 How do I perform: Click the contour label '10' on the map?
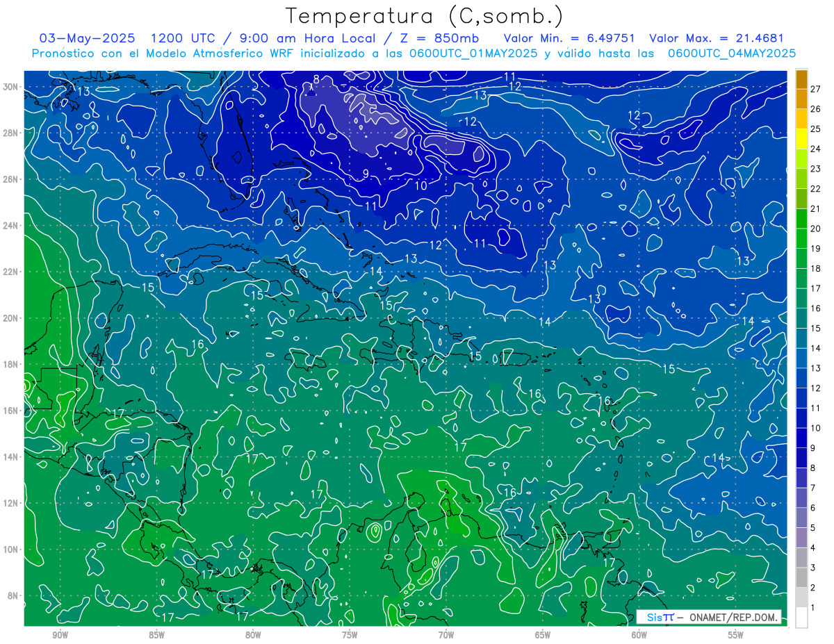pos(421,185)
